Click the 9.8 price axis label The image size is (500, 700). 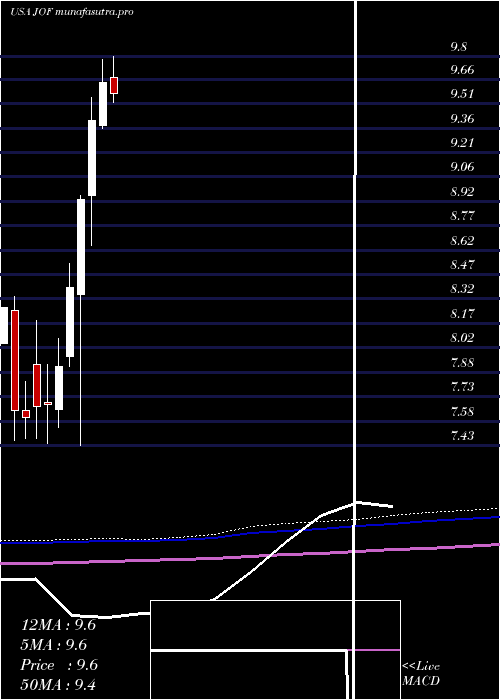[x=458, y=46]
